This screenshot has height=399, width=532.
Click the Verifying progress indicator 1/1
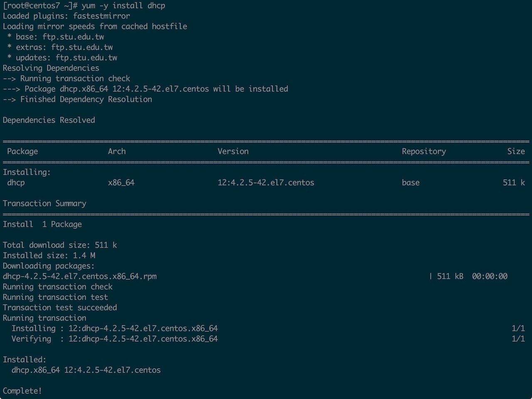[x=518, y=339]
